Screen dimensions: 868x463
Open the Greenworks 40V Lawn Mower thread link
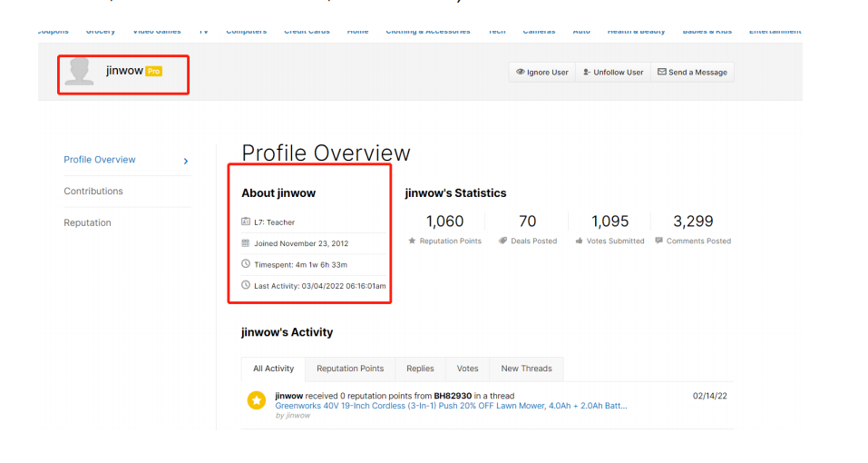(451, 406)
